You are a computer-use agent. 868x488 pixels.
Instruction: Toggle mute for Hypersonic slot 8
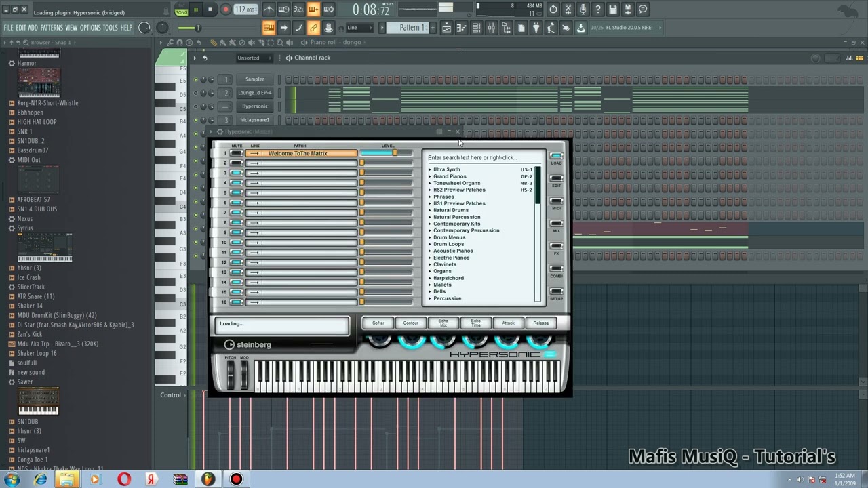tap(236, 222)
